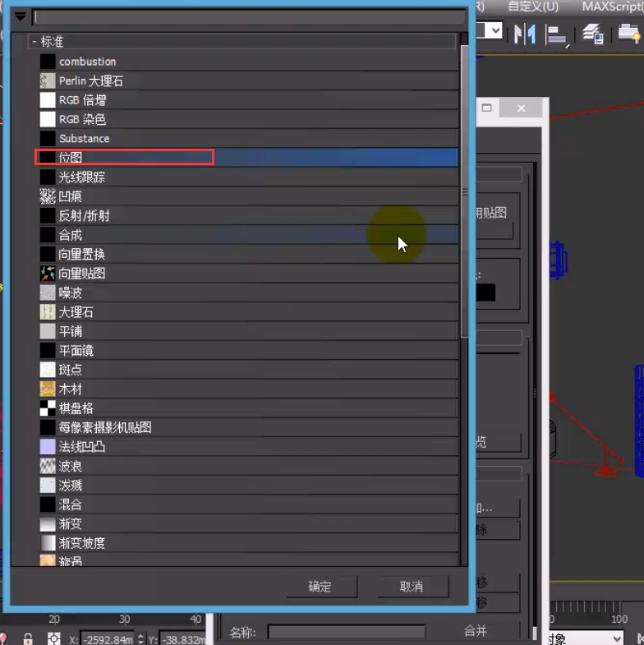Select the Checker (棋盘格) map thumbnail
The height and width of the screenshot is (645, 644).
[48, 408]
